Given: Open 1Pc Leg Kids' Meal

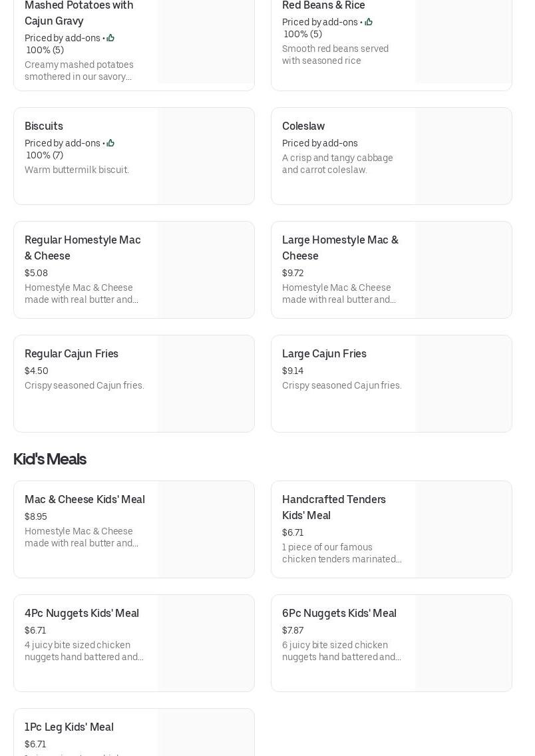Looking at the screenshot, I should pyautogui.click(x=69, y=727).
